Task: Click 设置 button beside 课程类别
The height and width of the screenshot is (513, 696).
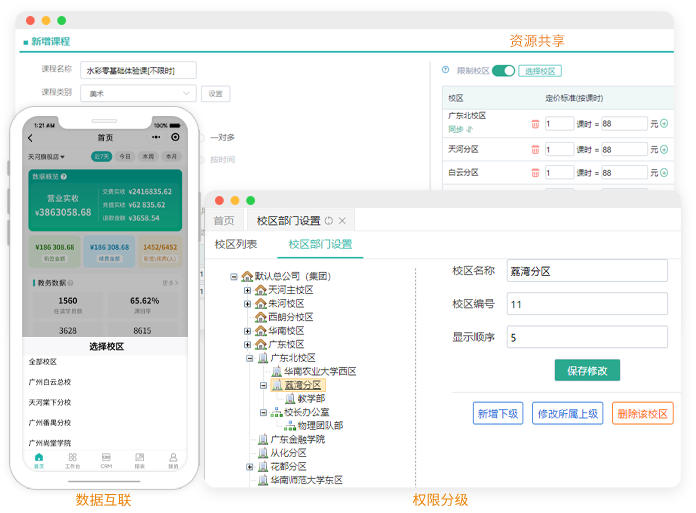Action: [216, 94]
